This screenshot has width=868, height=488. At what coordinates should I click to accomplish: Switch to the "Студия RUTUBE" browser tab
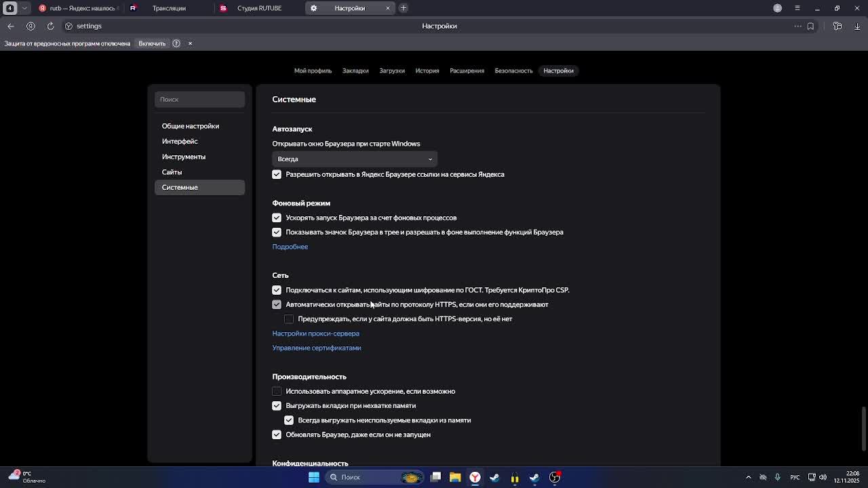259,8
